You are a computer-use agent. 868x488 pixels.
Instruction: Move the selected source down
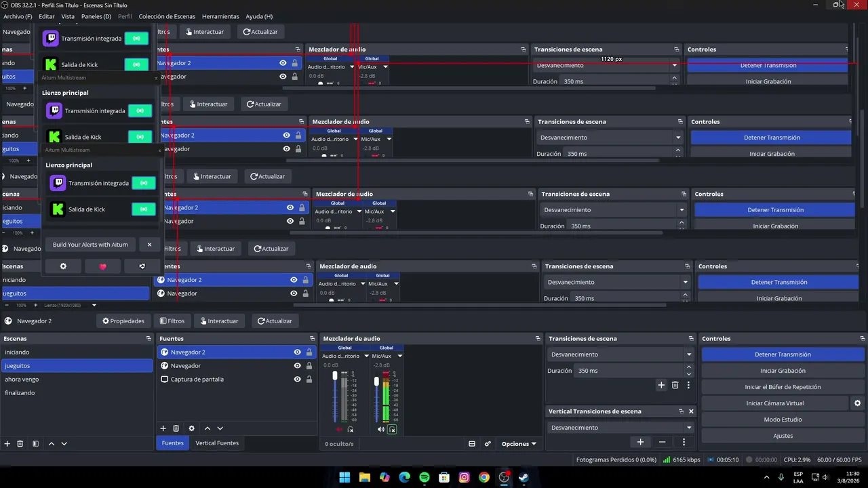tap(220, 428)
